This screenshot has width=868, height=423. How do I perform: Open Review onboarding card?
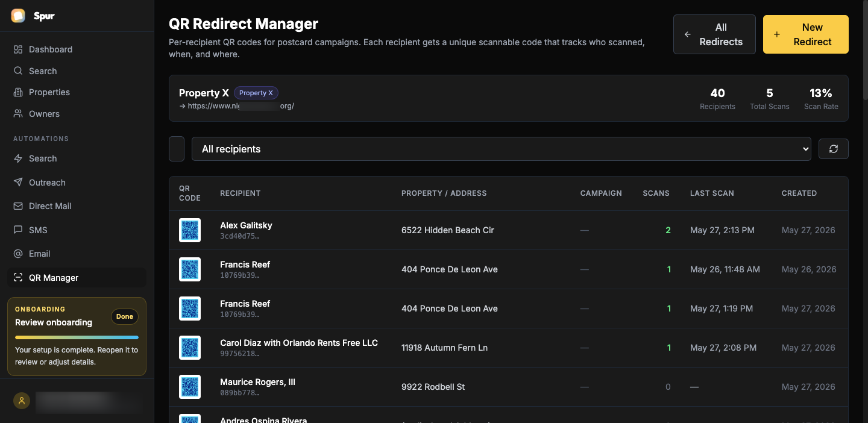coord(77,336)
